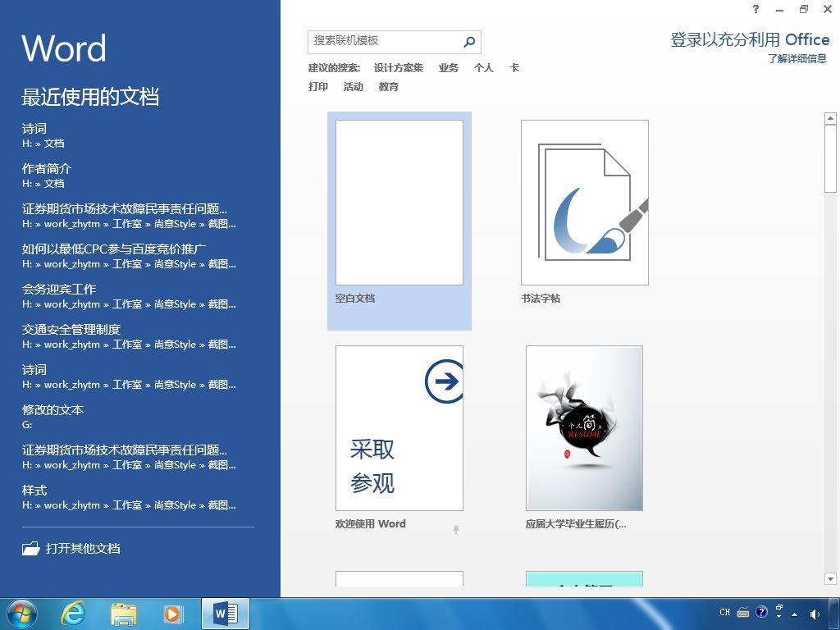Screen dimensions: 840x630
Task: Click the pin icon next to 欢迎使用 Word
Action: click(456, 530)
